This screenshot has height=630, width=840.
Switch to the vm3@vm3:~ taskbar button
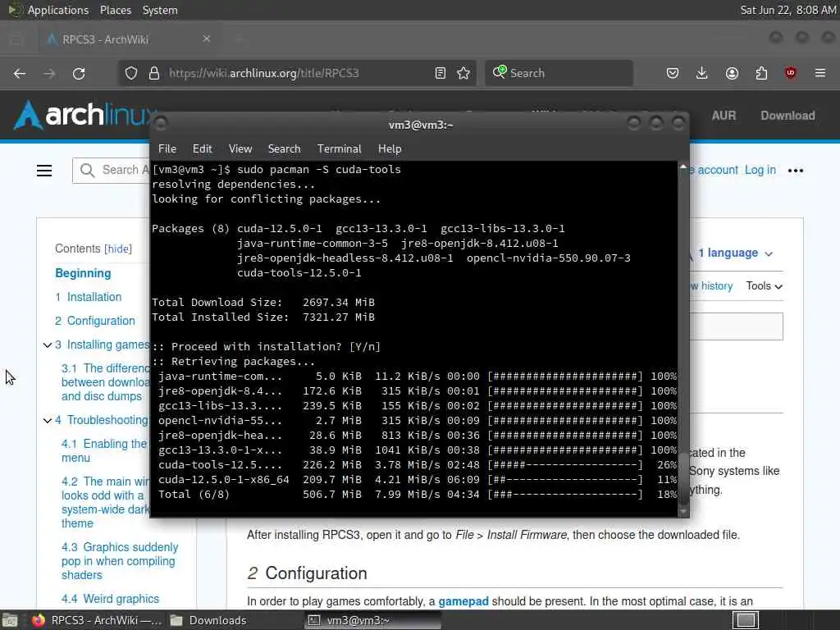tap(373, 620)
